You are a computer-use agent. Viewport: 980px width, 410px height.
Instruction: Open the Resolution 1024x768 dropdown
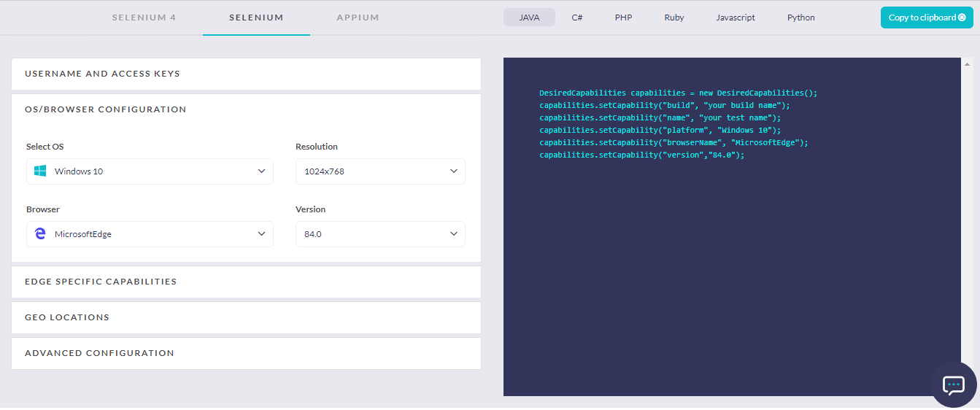(x=379, y=171)
